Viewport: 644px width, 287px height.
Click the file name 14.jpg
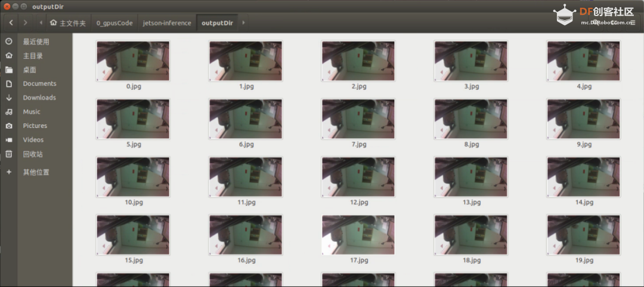(584, 202)
